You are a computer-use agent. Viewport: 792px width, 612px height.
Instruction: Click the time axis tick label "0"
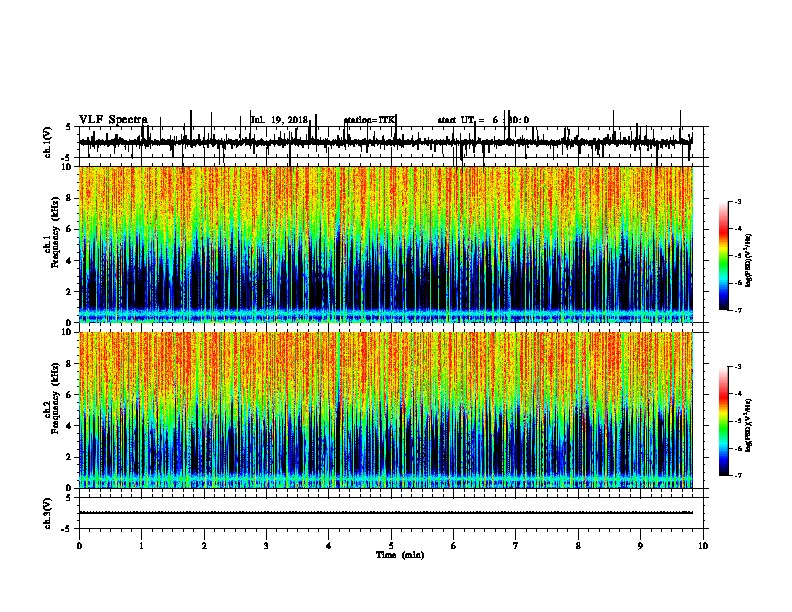(x=79, y=545)
